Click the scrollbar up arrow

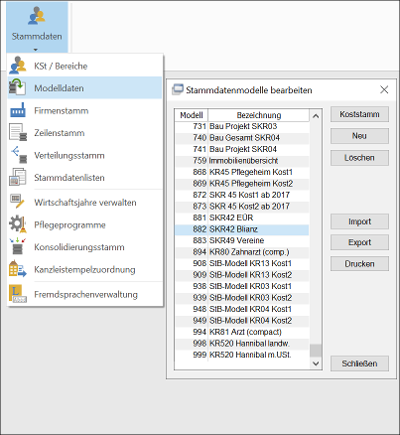click(x=316, y=116)
